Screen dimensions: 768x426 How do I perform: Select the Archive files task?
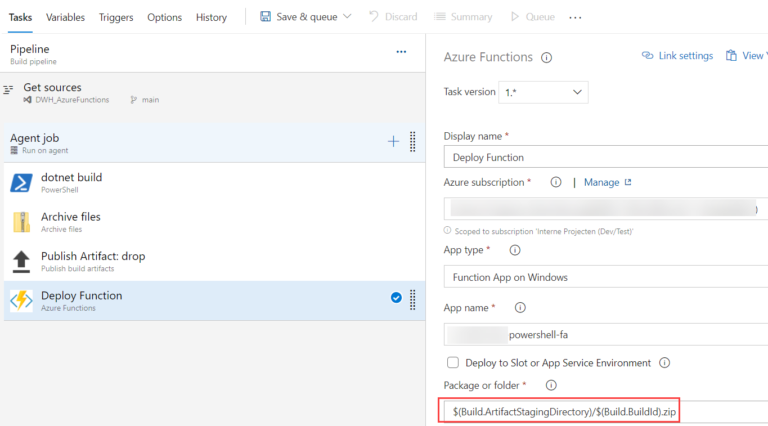tap(70, 221)
